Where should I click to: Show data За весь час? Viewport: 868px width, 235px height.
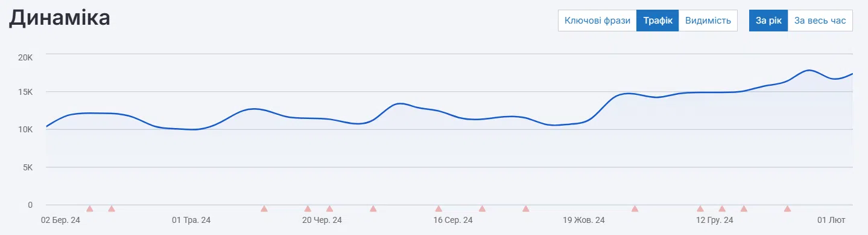(x=820, y=21)
